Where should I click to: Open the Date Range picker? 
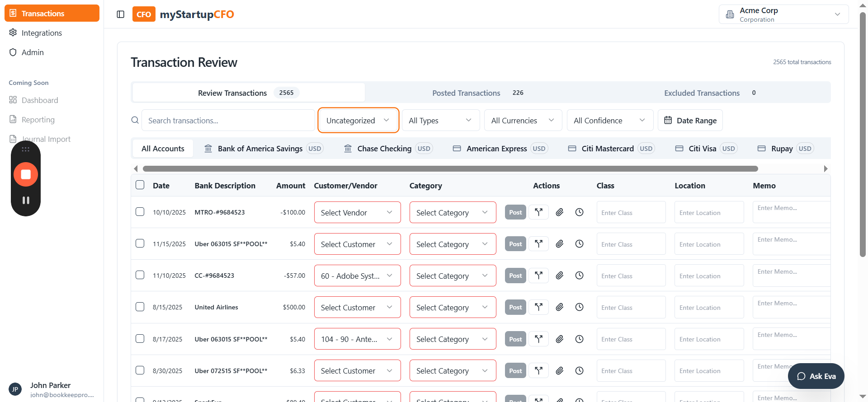point(690,120)
